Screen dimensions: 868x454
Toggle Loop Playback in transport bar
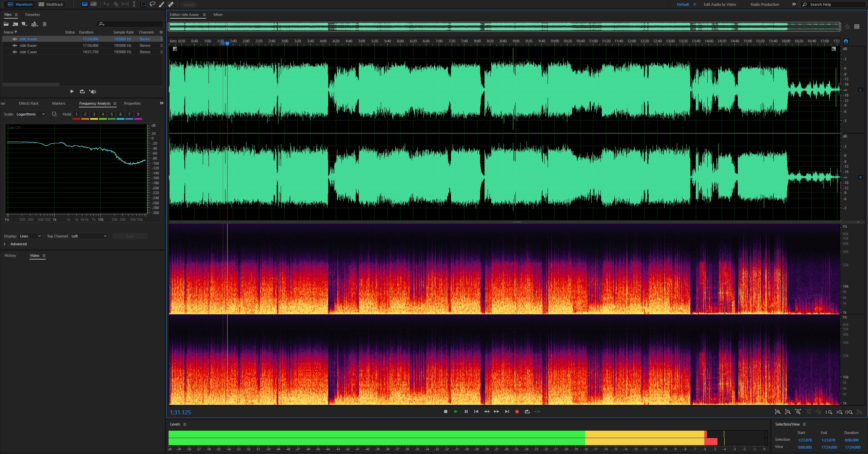coord(527,412)
